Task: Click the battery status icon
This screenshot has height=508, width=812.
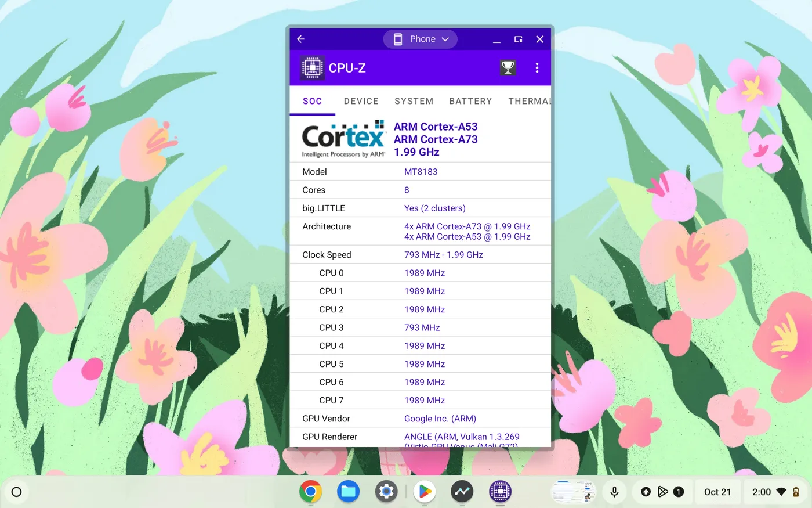Action: pyautogui.click(x=796, y=492)
